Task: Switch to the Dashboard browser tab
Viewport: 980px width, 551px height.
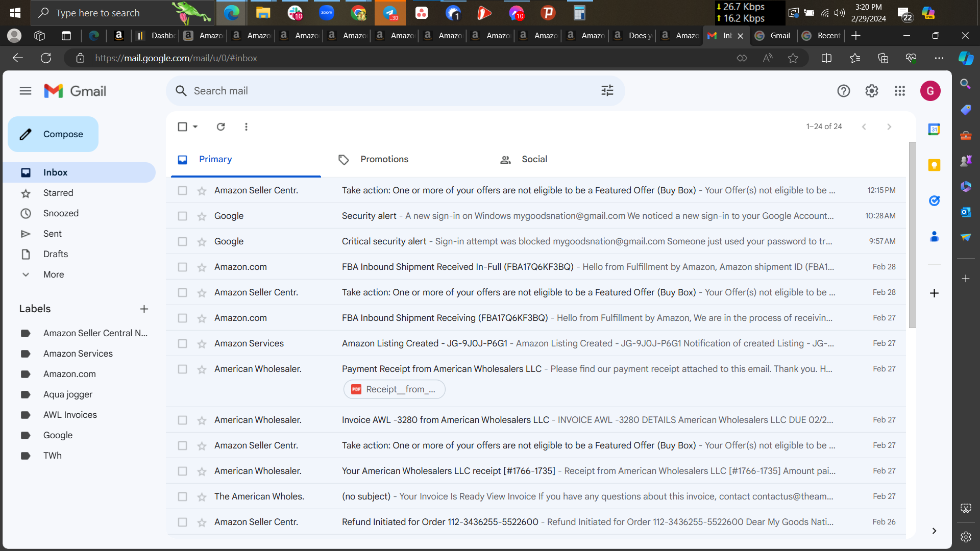Action: 156,36
